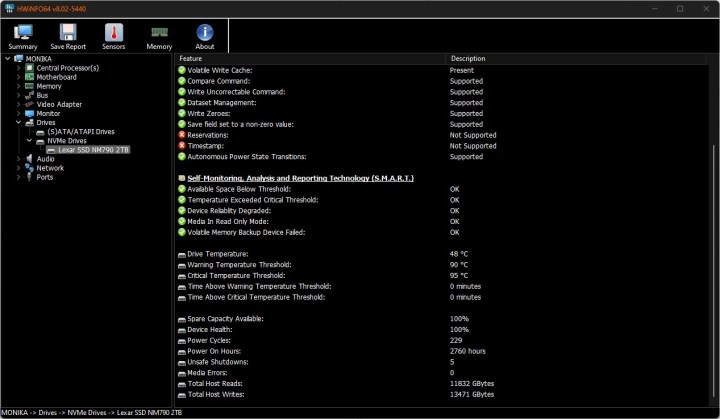Click the Video Adapter tree icon

(x=30, y=104)
